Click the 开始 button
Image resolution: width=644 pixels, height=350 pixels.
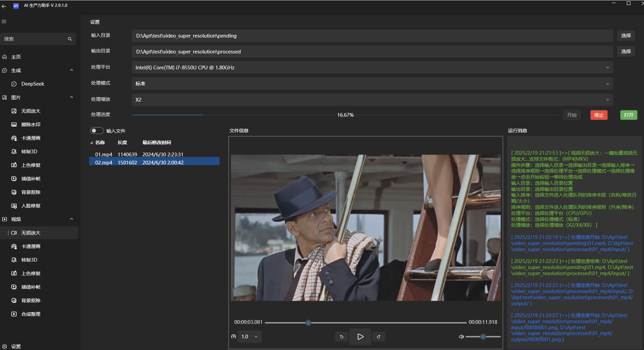tap(572, 115)
